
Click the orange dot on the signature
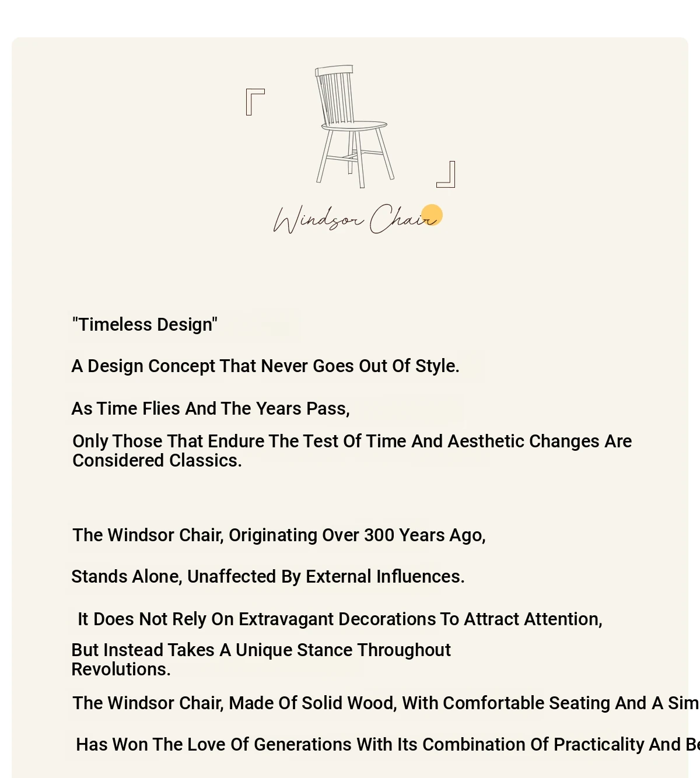click(432, 215)
